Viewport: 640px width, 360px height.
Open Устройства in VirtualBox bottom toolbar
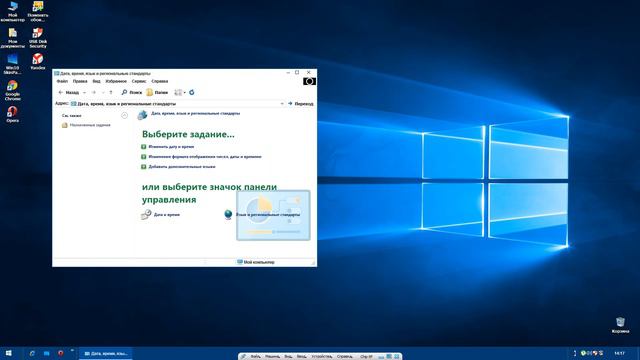click(322, 357)
